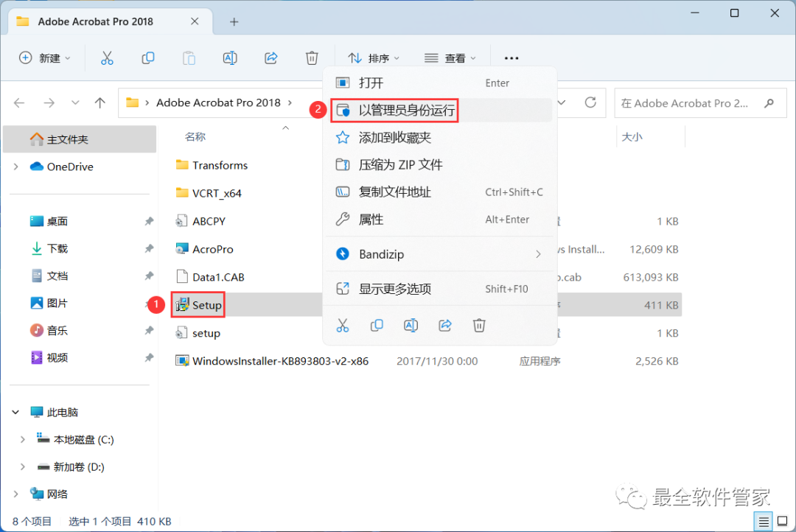Open the New (新建) dropdown
Screen dimensions: 796x532
[x=45, y=58]
